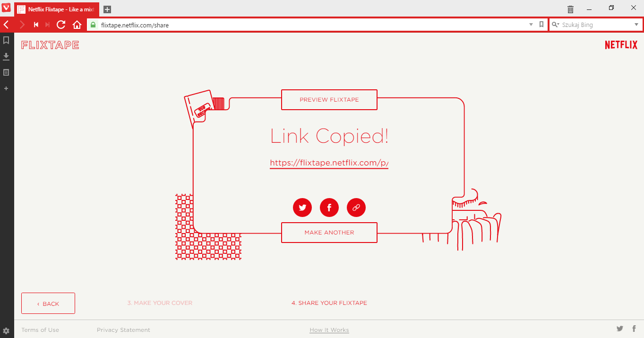Expand Szukaj Bing search history arrow
This screenshot has height=338, width=644.
[x=636, y=25]
